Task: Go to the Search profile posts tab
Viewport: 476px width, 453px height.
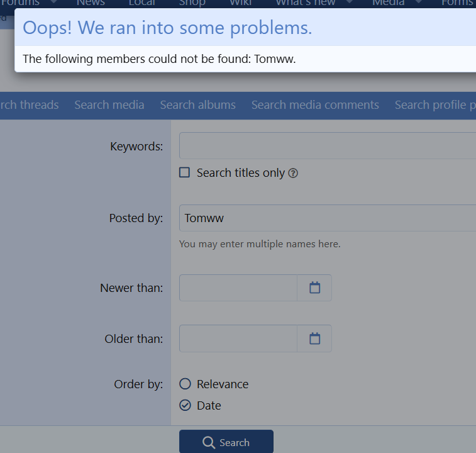Action: 434,105
